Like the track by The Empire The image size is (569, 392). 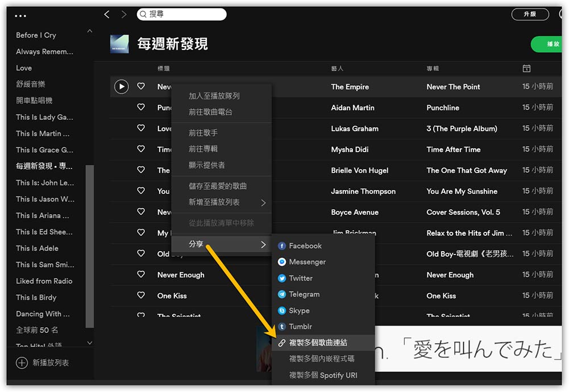141,86
